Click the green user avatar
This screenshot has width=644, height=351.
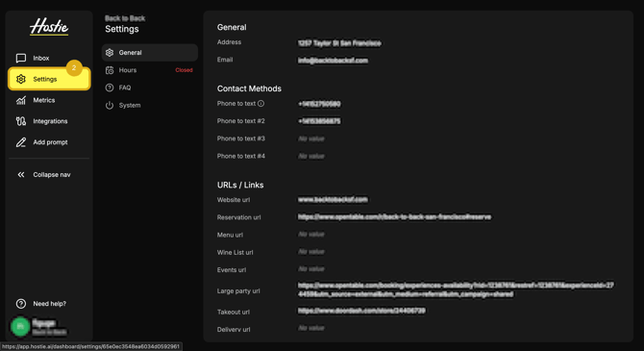pyautogui.click(x=20, y=326)
